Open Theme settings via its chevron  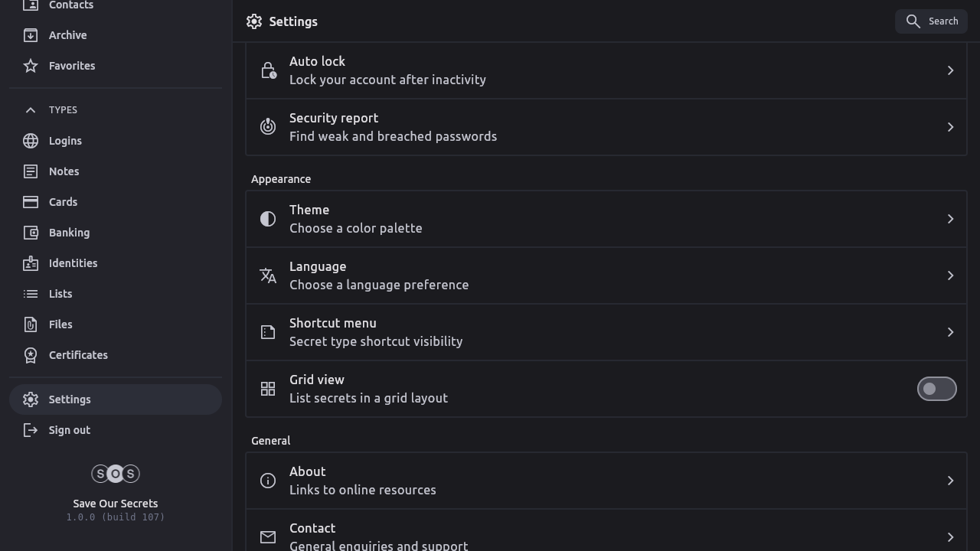click(950, 219)
